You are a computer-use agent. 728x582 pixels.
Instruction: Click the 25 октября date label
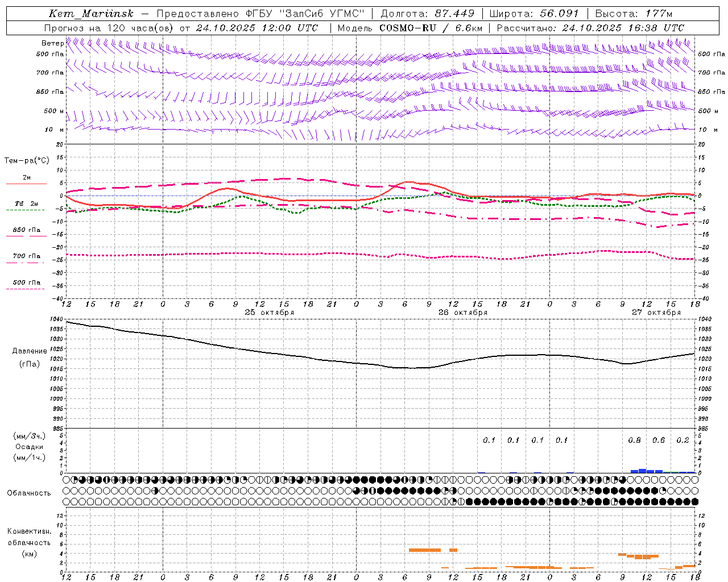pyautogui.click(x=270, y=313)
